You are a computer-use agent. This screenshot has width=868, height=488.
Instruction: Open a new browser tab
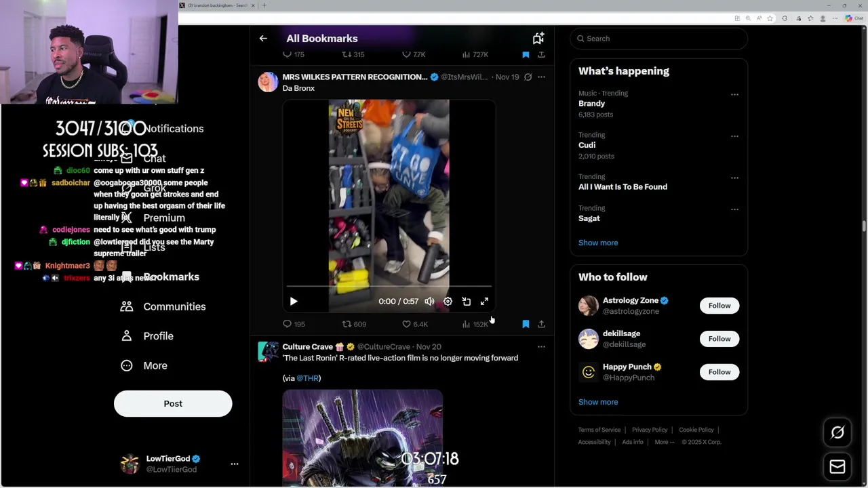[264, 5]
